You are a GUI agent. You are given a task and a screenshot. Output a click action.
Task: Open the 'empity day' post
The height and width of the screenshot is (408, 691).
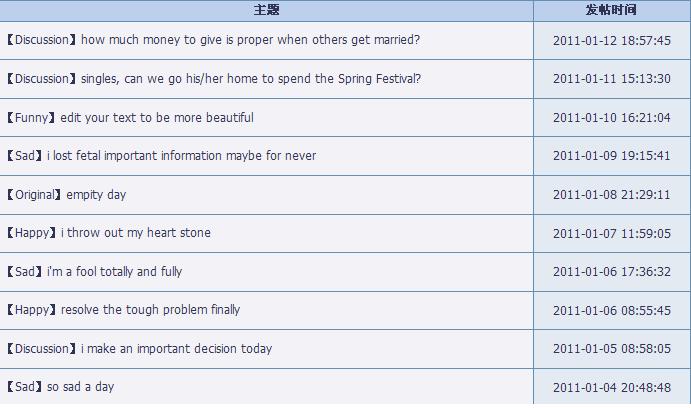[96, 194]
